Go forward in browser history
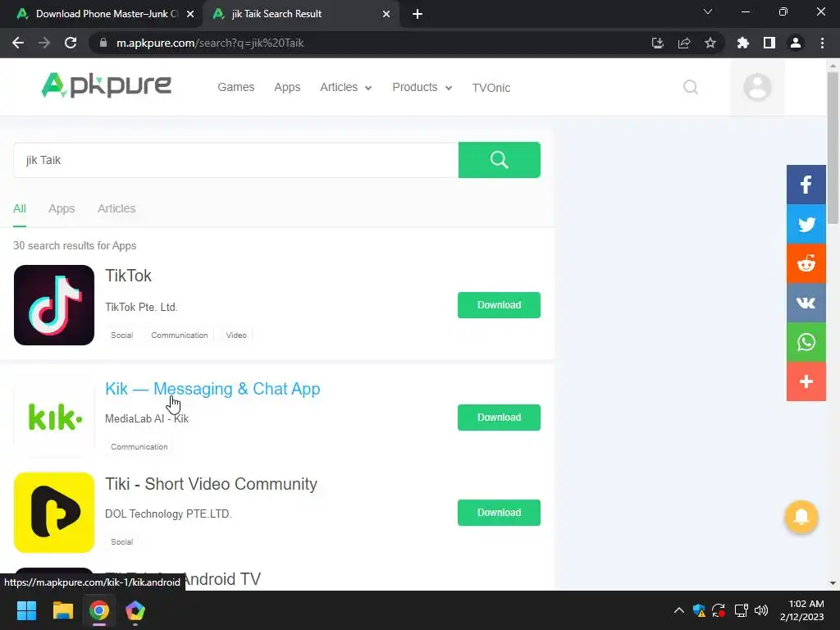Screen dimensions: 840x630 point(44,43)
